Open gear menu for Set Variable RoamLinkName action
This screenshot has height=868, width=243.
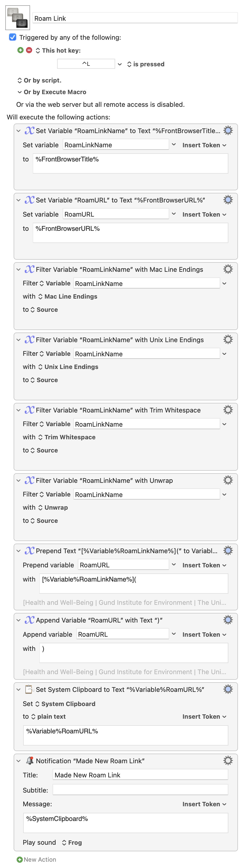[228, 130]
